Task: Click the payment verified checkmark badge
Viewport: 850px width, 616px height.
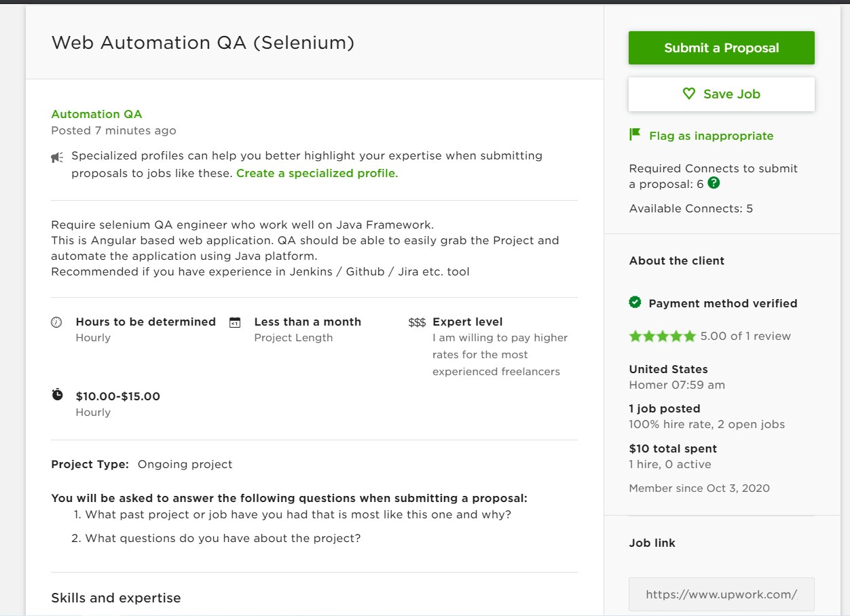Action: [x=635, y=303]
